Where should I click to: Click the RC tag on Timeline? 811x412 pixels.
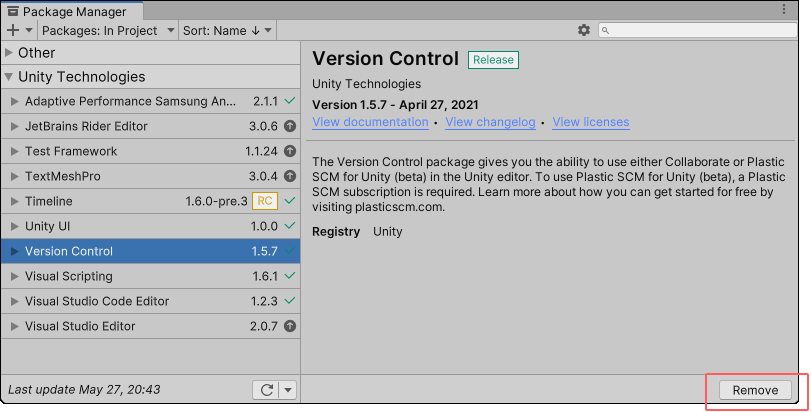tap(265, 201)
